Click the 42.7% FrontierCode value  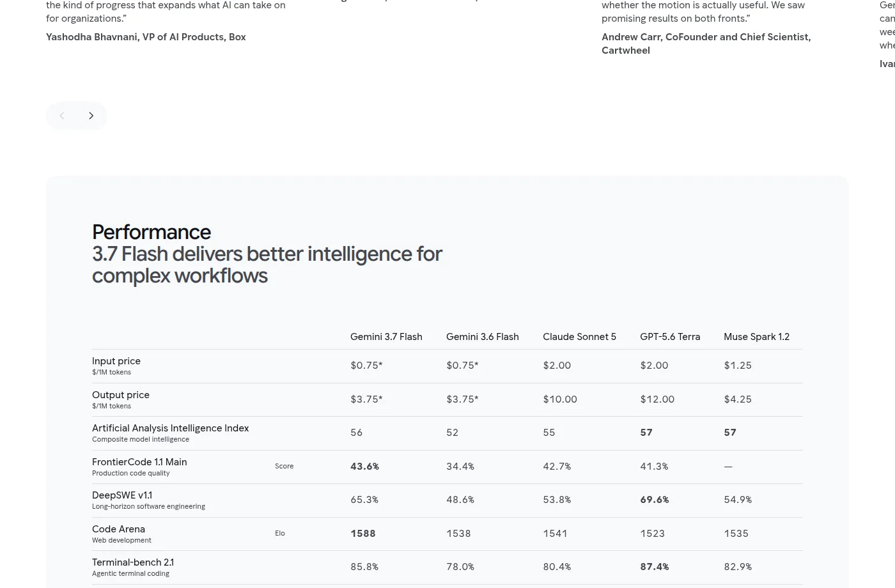pos(557,467)
